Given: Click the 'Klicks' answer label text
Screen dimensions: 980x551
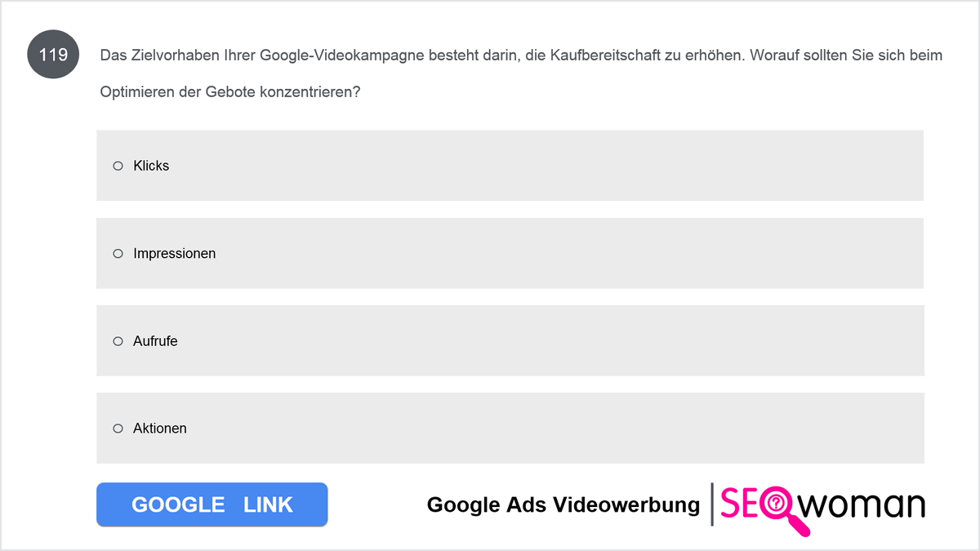Looking at the screenshot, I should pos(151,166).
